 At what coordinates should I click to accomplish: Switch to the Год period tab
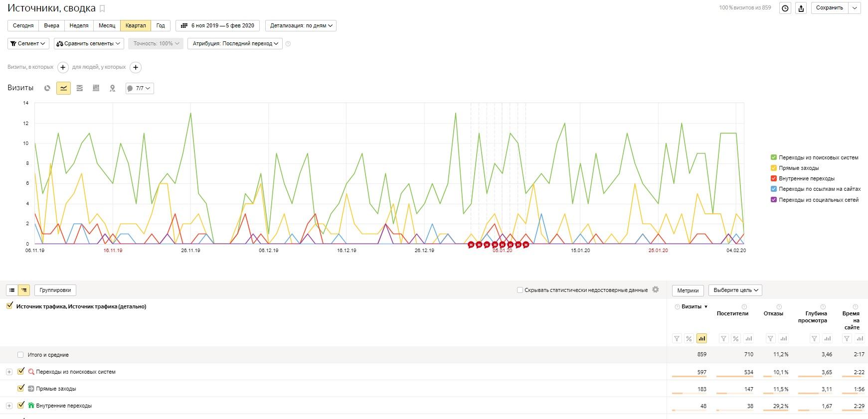[161, 25]
